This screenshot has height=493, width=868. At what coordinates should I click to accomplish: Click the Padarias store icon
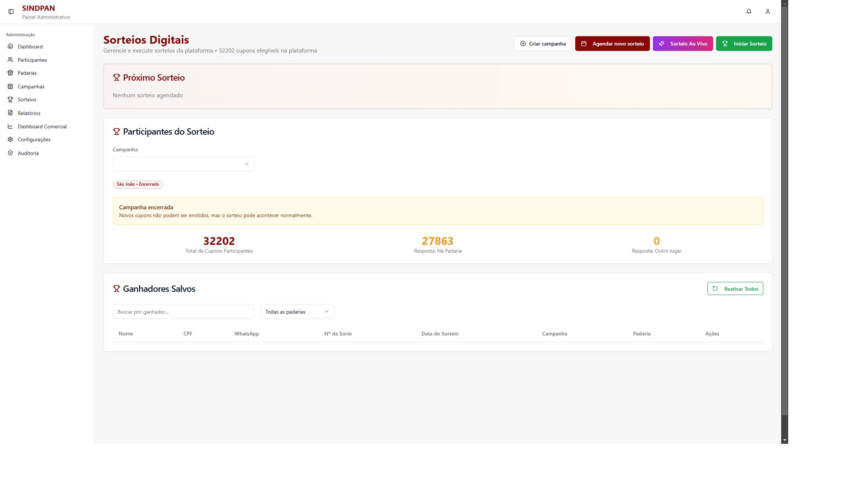(x=10, y=73)
